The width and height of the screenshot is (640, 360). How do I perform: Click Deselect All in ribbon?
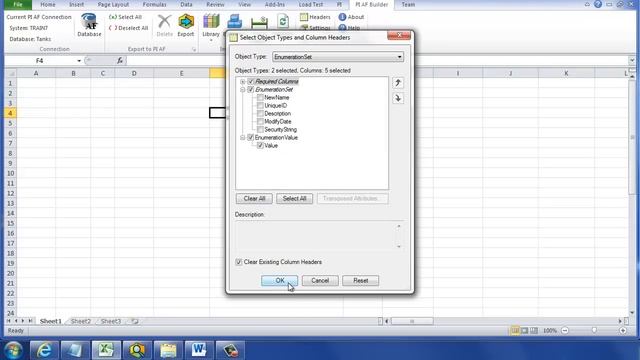(128, 28)
